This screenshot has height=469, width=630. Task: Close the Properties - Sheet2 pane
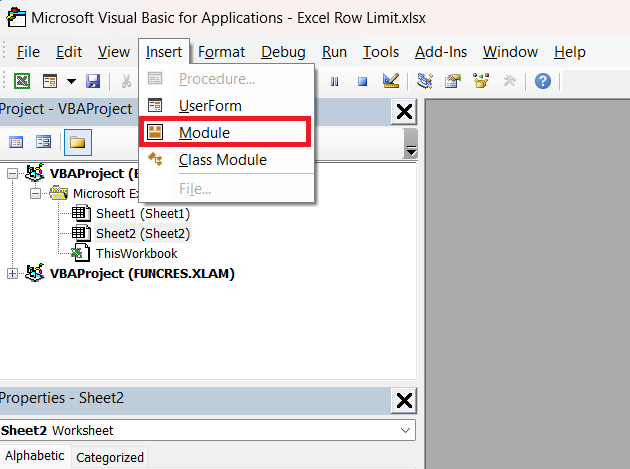pyautogui.click(x=404, y=401)
